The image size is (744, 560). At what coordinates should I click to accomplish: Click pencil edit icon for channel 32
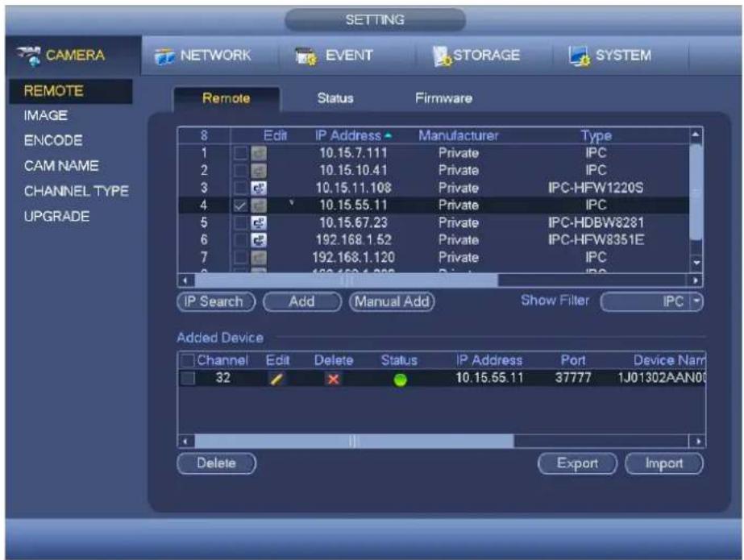(x=276, y=379)
